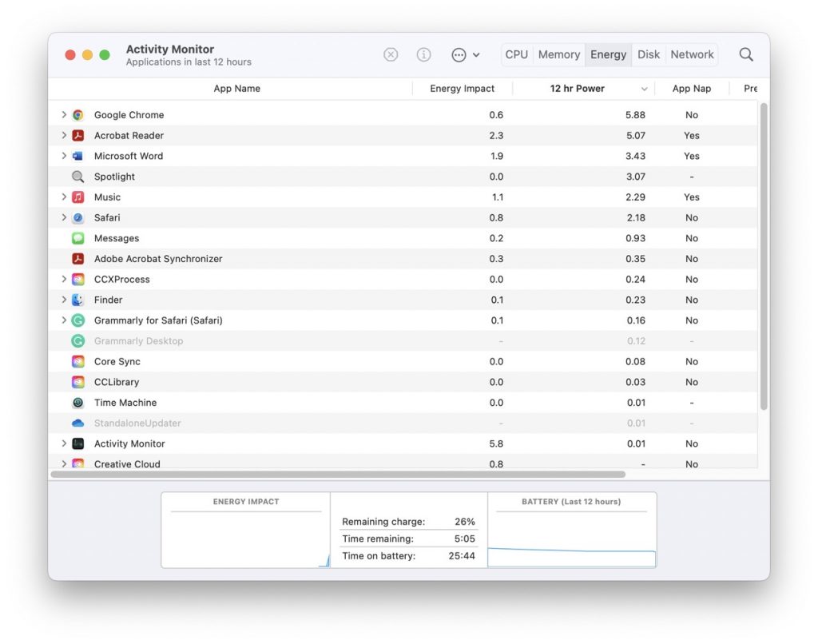Click the Finder app icon

point(78,300)
